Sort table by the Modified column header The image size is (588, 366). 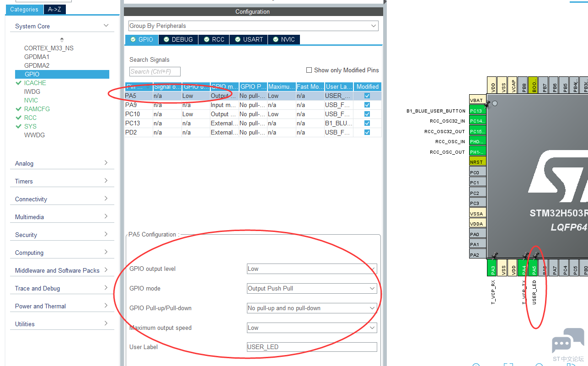368,86
